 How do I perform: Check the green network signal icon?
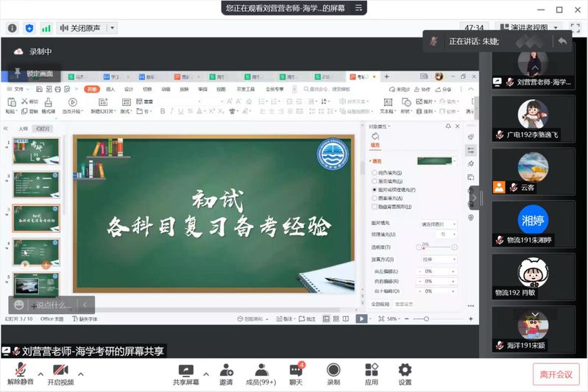(46, 29)
